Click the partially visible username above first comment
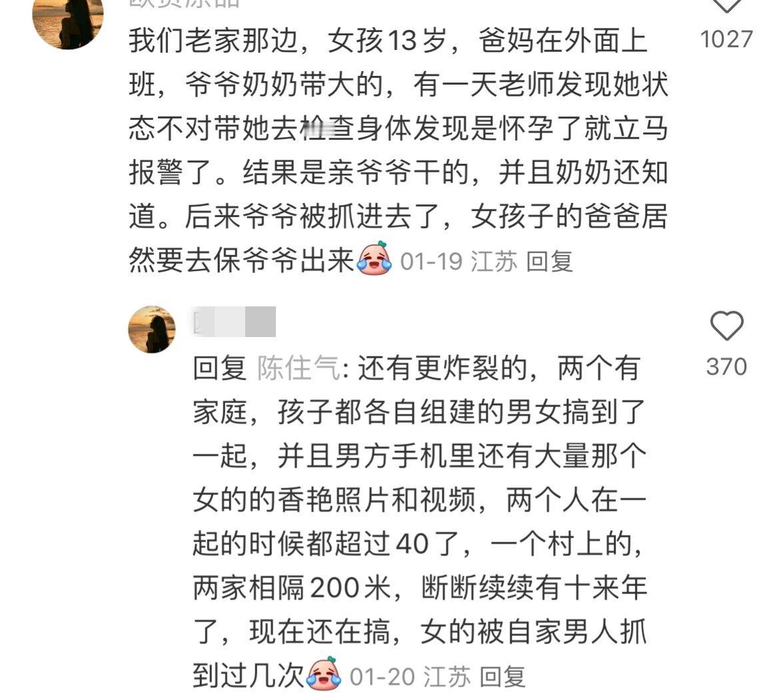779x700 pixels. pos(185,4)
